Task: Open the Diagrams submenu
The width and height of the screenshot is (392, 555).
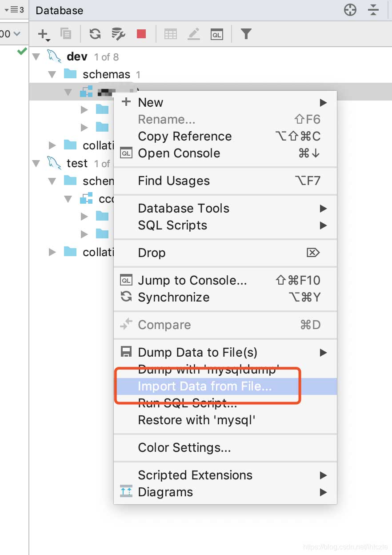Action: [x=165, y=492]
